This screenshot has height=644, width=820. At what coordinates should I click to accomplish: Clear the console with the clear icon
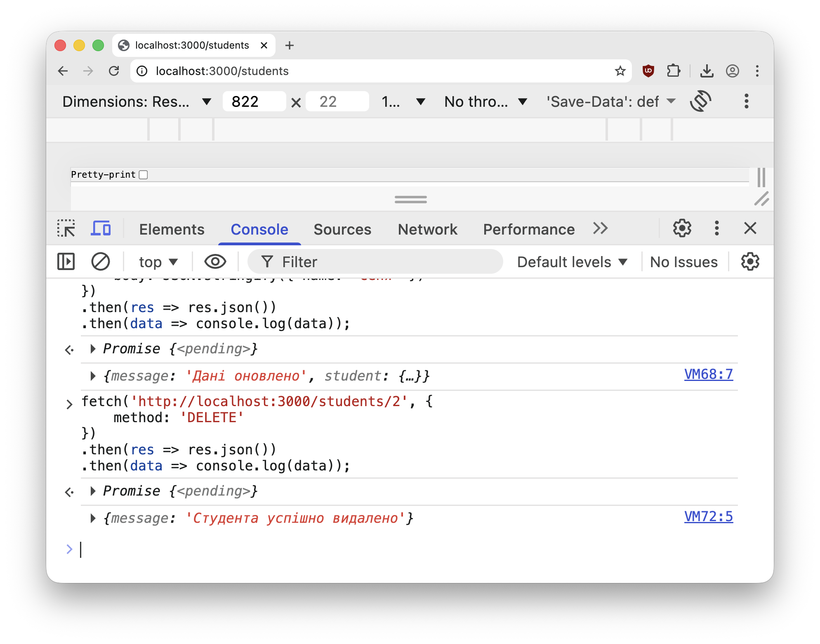[100, 262]
